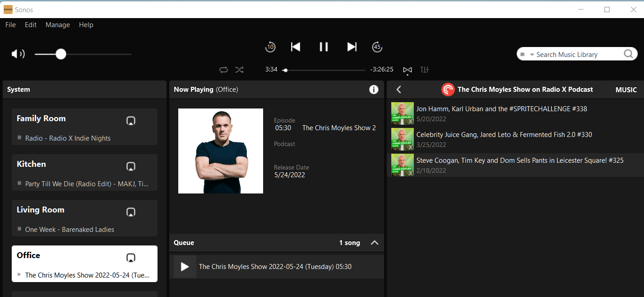Open Kitchen room group button

click(131, 166)
